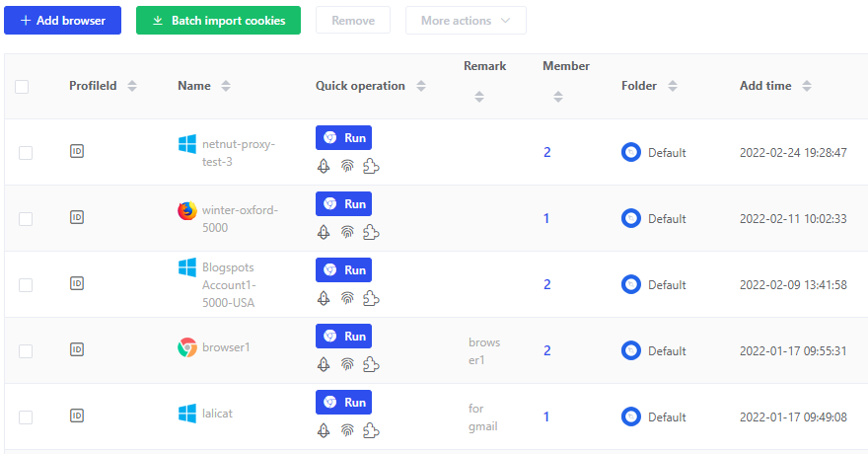Click the puzzle extension icon for browser1

pos(371,364)
